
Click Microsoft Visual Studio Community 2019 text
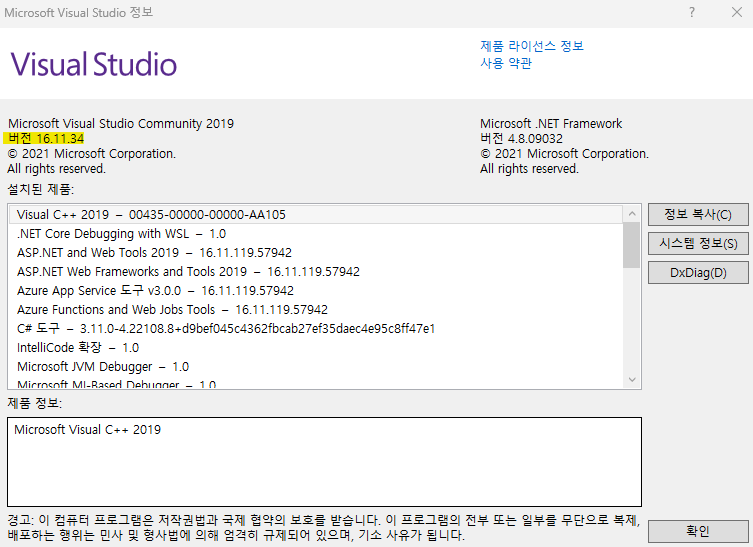(121, 124)
